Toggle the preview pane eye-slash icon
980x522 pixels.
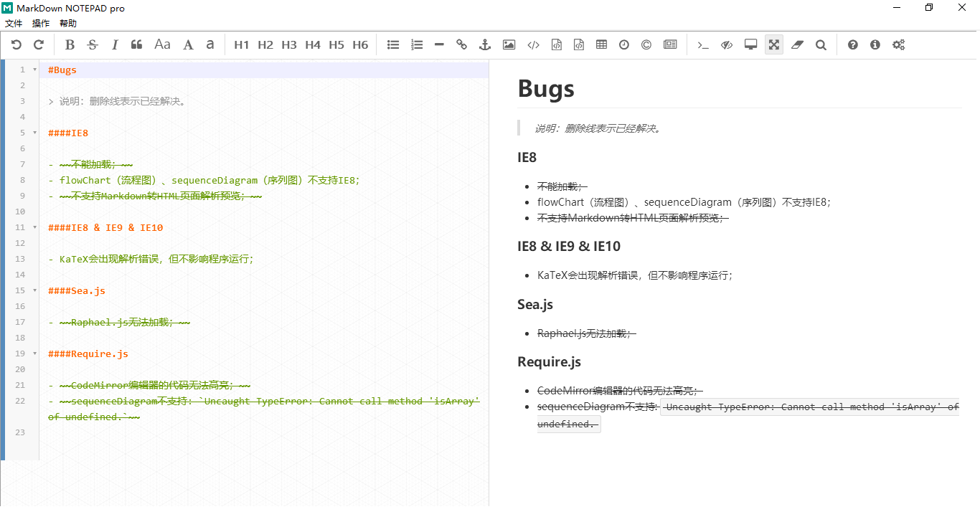pyautogui.click(x=727, y=44)
